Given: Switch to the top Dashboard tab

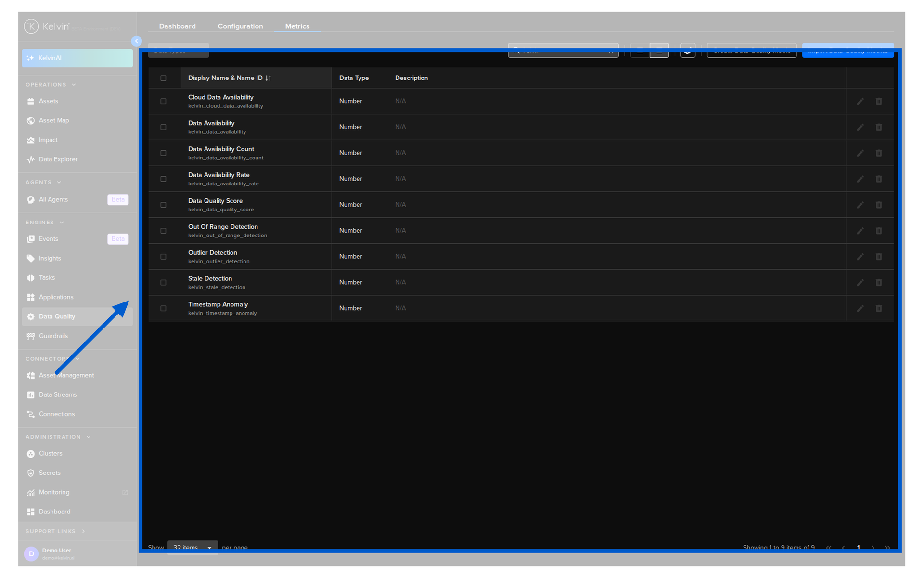Looking at the screenshot, I should coord(177,26).
